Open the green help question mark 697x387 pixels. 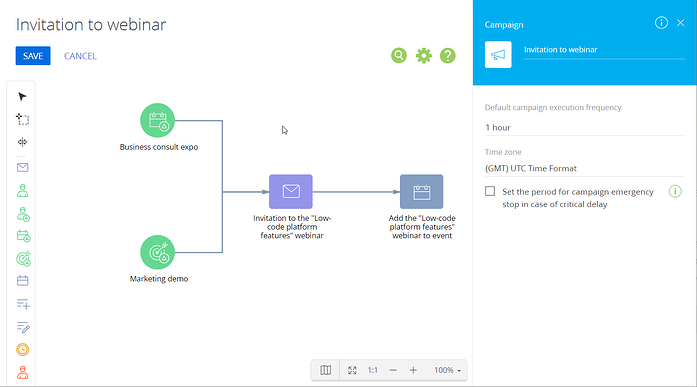point(448,56)
